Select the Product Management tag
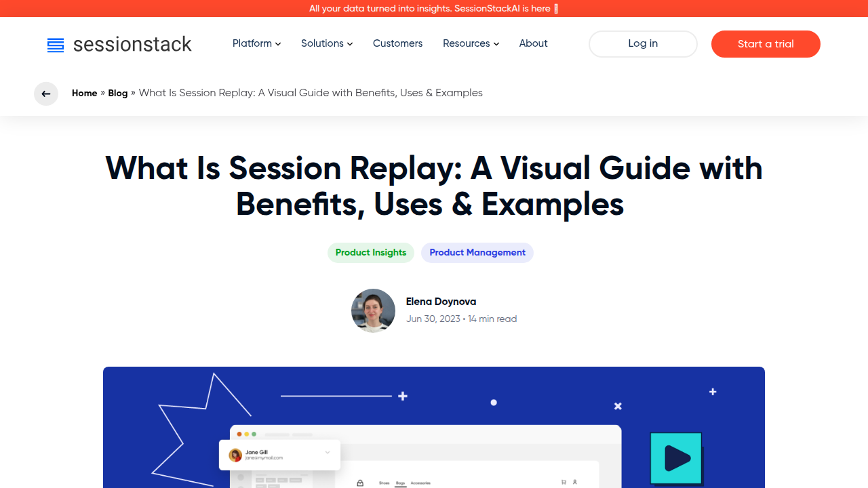The width and height of the screenshot is (868, 488). [477, 253]
